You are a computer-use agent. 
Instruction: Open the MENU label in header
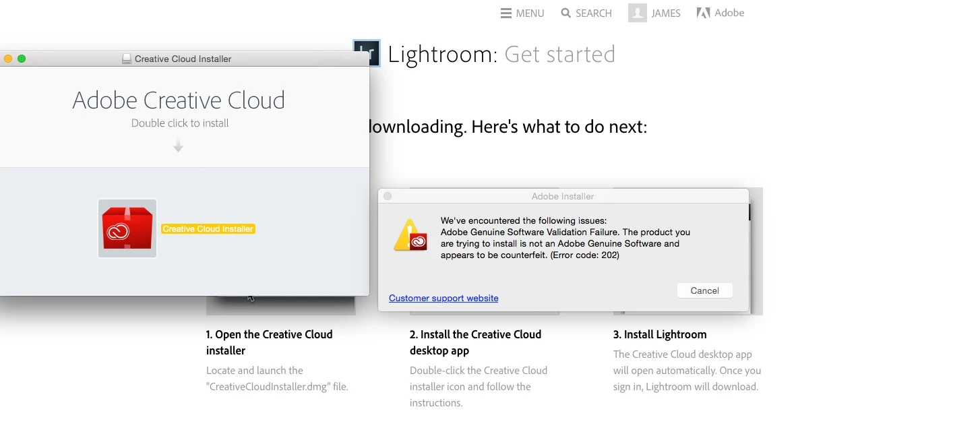pos(530,13)
